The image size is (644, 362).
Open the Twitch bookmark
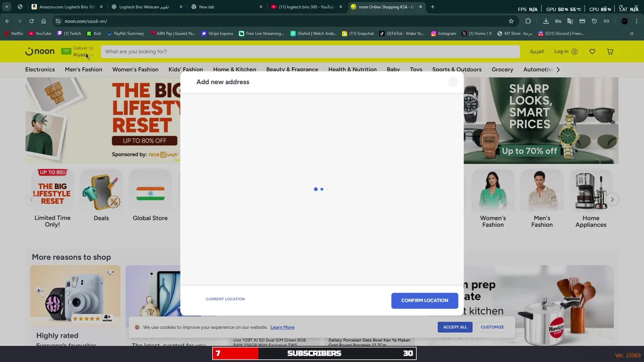69,33
